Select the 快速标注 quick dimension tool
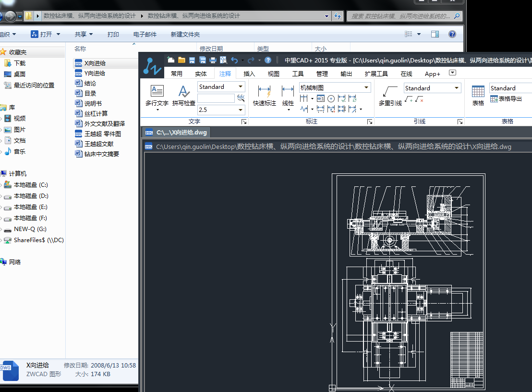The height and width of the screenshot is (392, 532). (x=265, y=95)
